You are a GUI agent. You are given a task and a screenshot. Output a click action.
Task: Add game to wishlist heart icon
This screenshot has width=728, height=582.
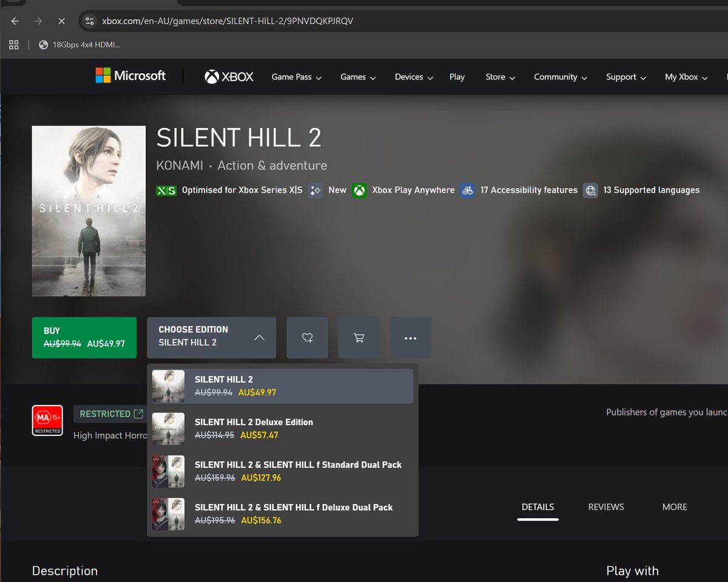(307, 338)
